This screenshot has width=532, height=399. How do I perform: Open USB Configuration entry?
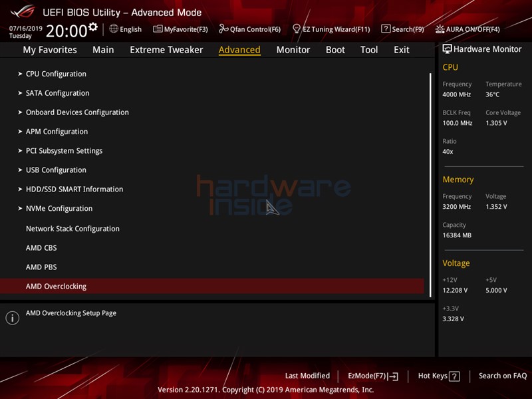56,170
